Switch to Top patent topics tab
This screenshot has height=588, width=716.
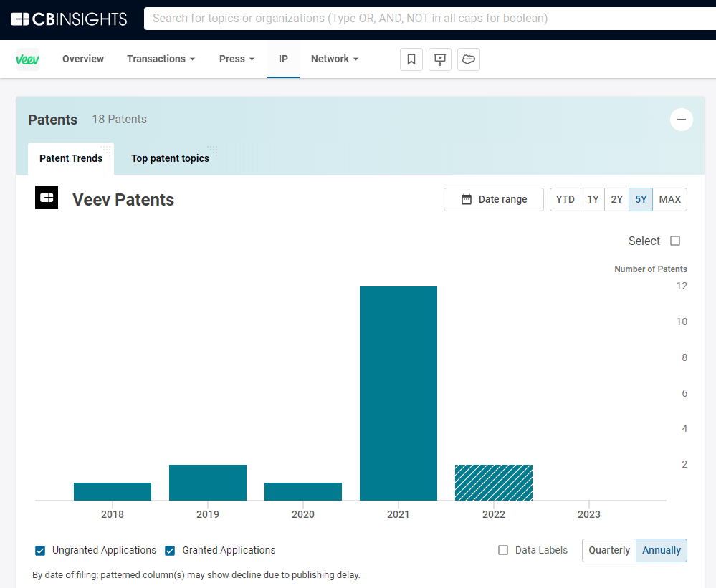[170, 158]
